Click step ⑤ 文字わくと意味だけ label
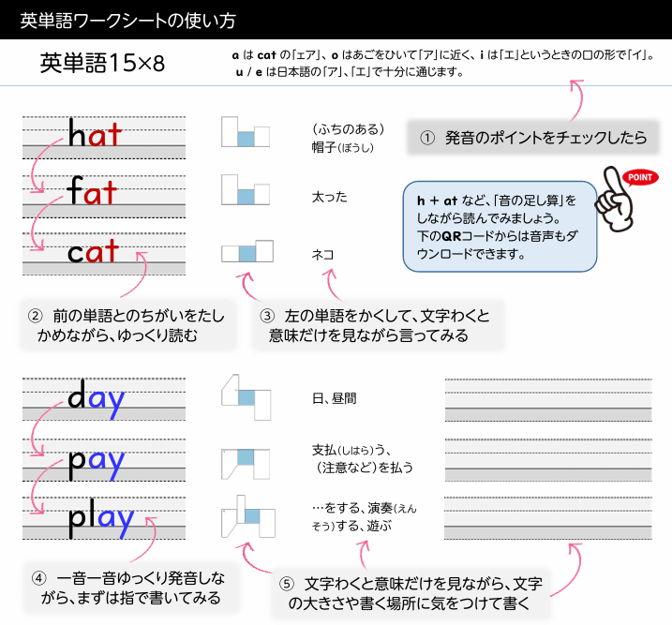 point(411,594)
